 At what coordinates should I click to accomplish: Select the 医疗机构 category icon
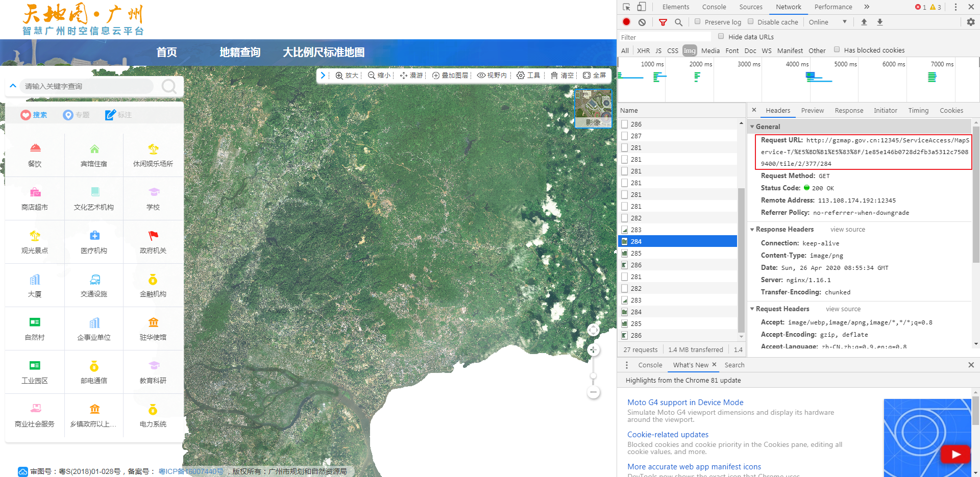[x=94, y=235]
